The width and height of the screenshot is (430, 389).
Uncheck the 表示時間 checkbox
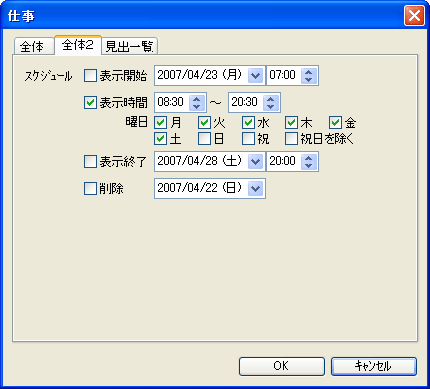[90, 102]
